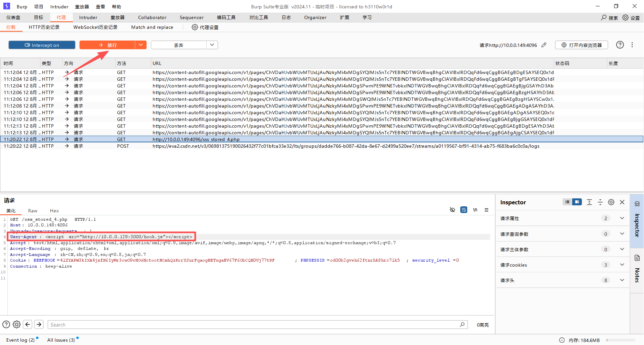Click the magnifier icon in the search field
Viewport: 644px width, 345px height.
pyautogui.click(x=462, y=325)
